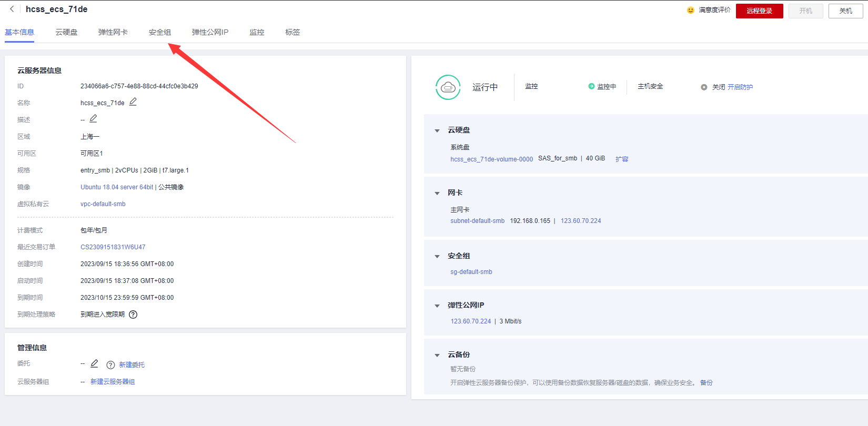The image size is (868, 426).
Task: Click the 扩容 link
Action: [x=622, y=159]
